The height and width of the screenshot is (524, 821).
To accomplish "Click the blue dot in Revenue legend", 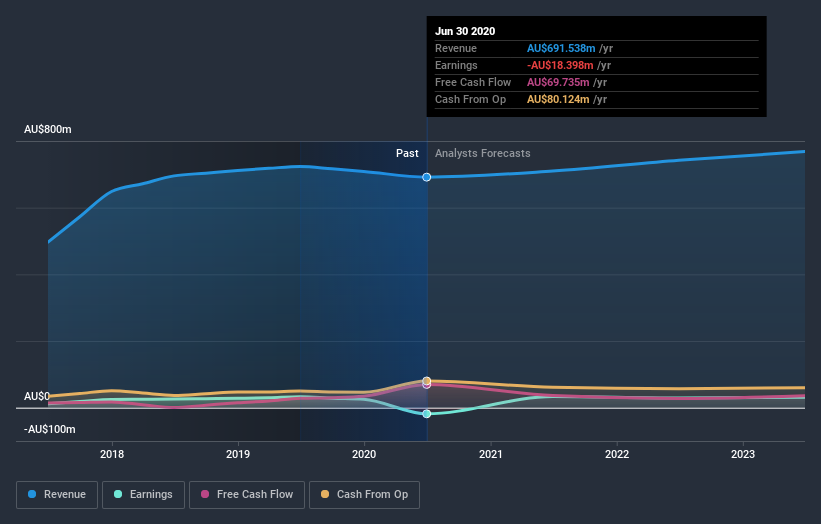I will tap(32, 494).
